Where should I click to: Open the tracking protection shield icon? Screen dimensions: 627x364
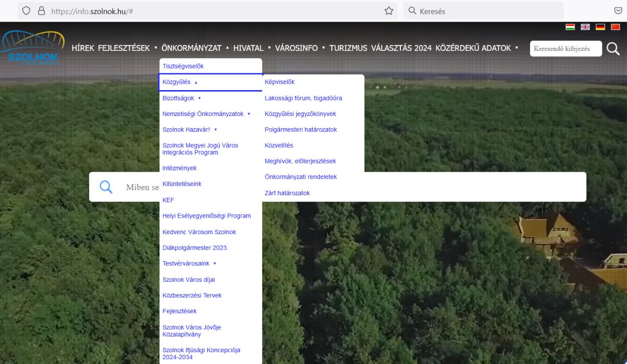pyautogui.click(x=26, y=11)
